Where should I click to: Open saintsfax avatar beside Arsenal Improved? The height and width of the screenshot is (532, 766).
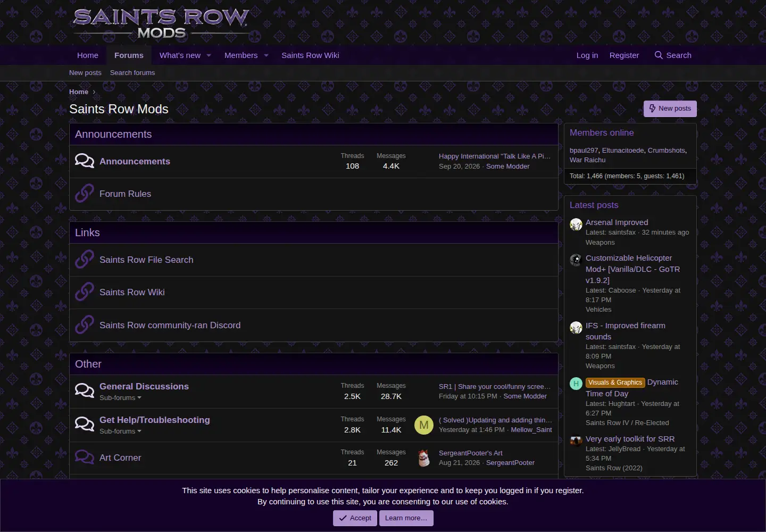tap(576, 225)
